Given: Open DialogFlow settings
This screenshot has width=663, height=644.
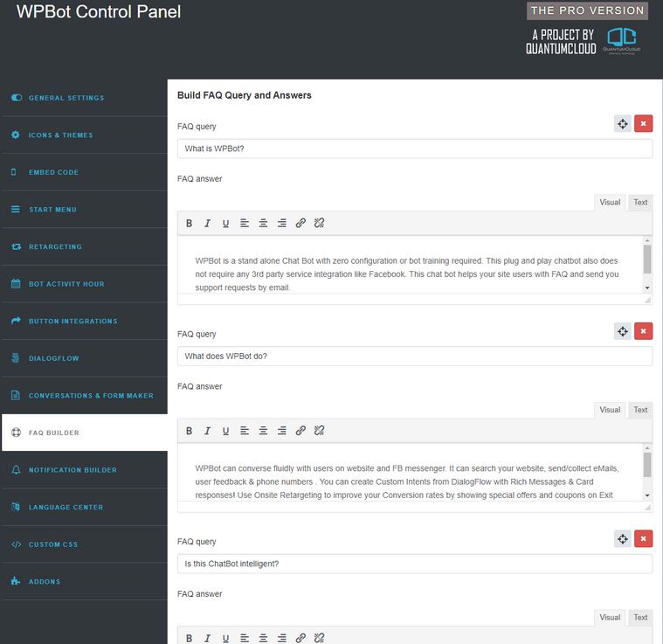Looking at the screenshot, I should (85, 358).
